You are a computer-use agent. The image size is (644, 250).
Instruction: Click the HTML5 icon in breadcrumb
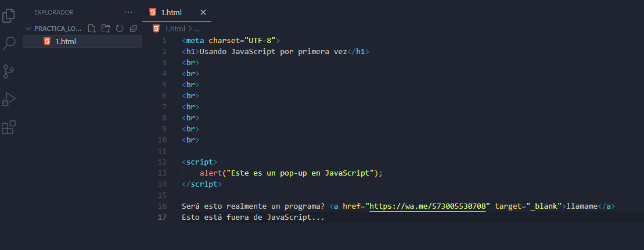(x=156, y=28)
